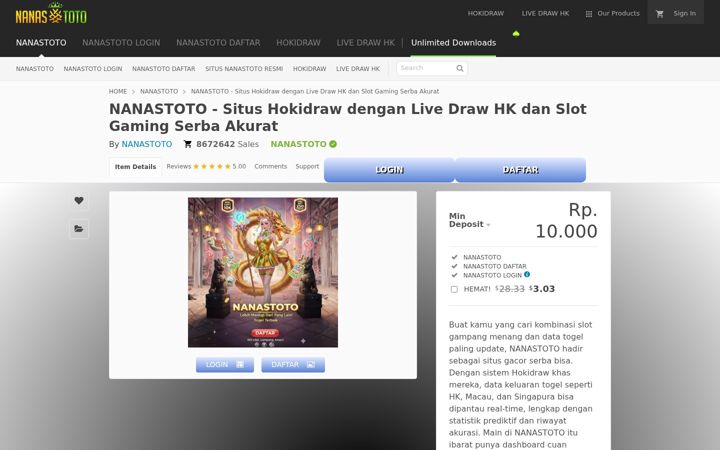Click NANASTOTO breadcrumb link
720x450 pixels.
[159, 91]
